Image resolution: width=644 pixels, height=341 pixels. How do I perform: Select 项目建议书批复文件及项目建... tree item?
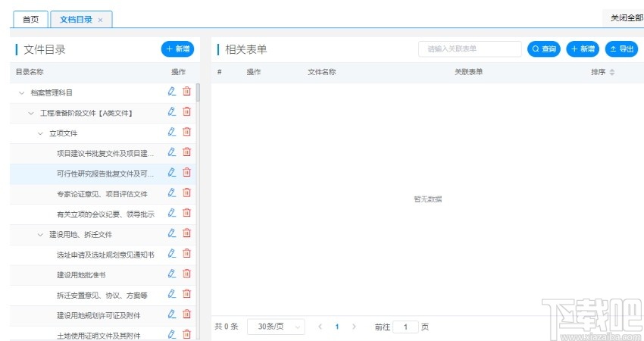pos(105,154)
